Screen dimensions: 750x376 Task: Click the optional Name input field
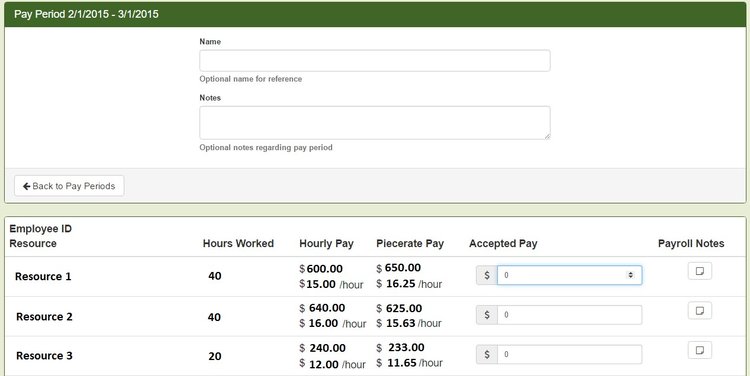(x=375, y=61)
